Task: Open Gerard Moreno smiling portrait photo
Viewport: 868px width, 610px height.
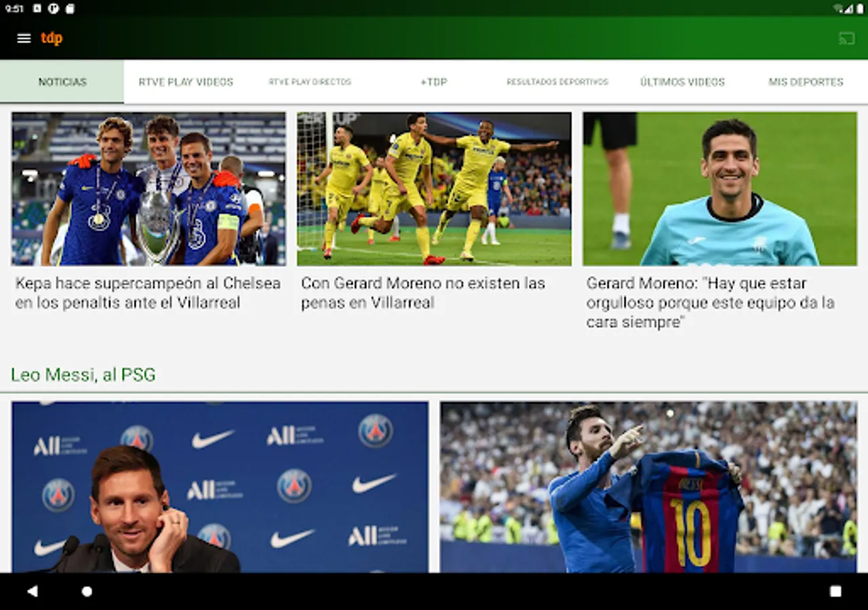Action: tap(720, 188)
